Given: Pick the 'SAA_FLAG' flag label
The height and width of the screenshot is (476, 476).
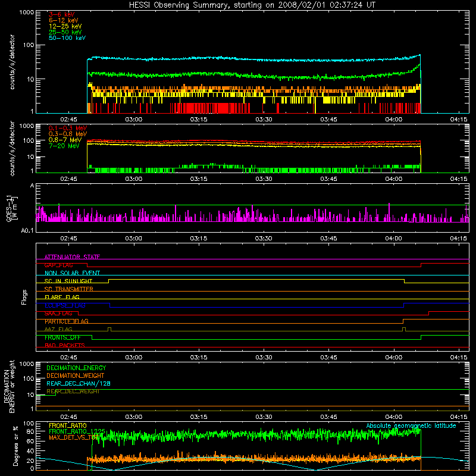Looking at the screenshot, I should pos(58,314).
